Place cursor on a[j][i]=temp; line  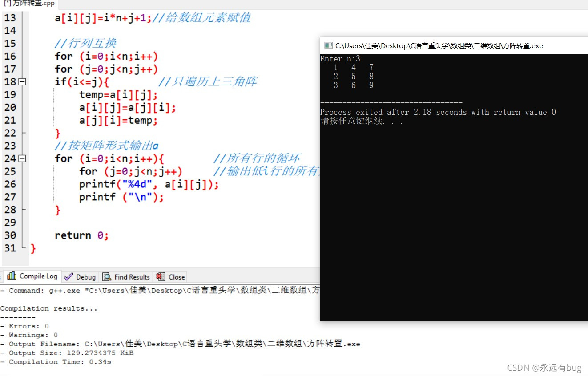(118, 120)
